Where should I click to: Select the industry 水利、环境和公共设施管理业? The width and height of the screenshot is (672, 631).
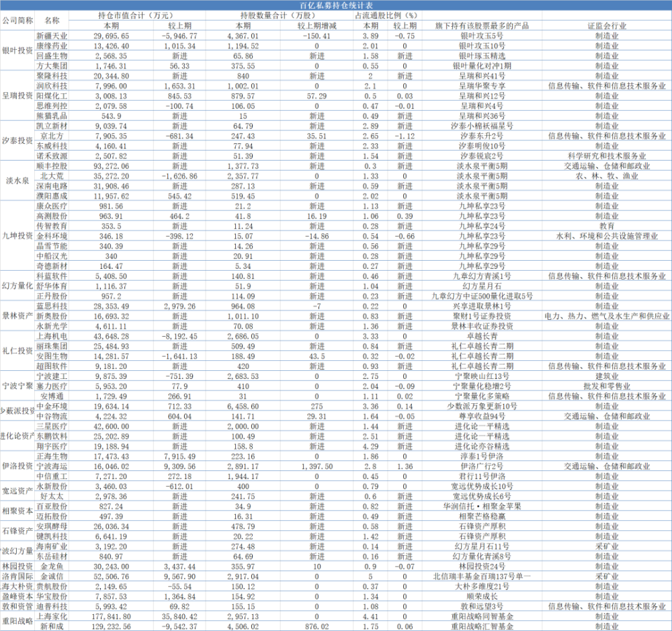point(607,236)
